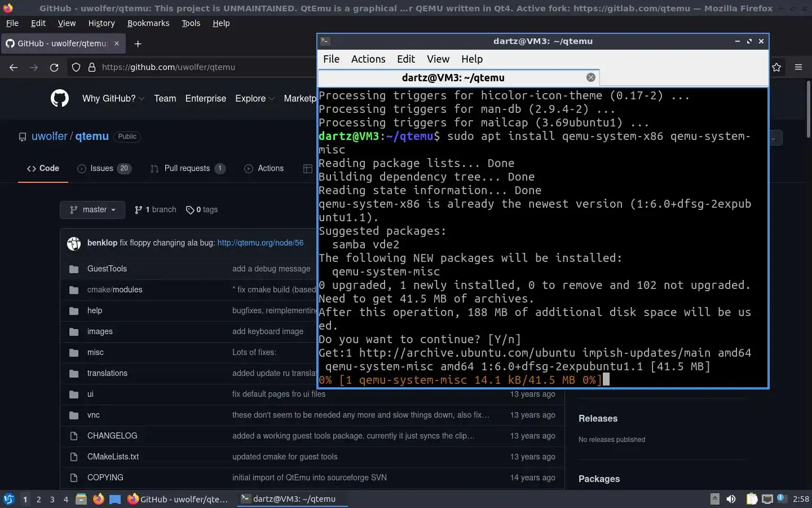Select the Code repository tab
812x508 pixels.
[43, 168]
